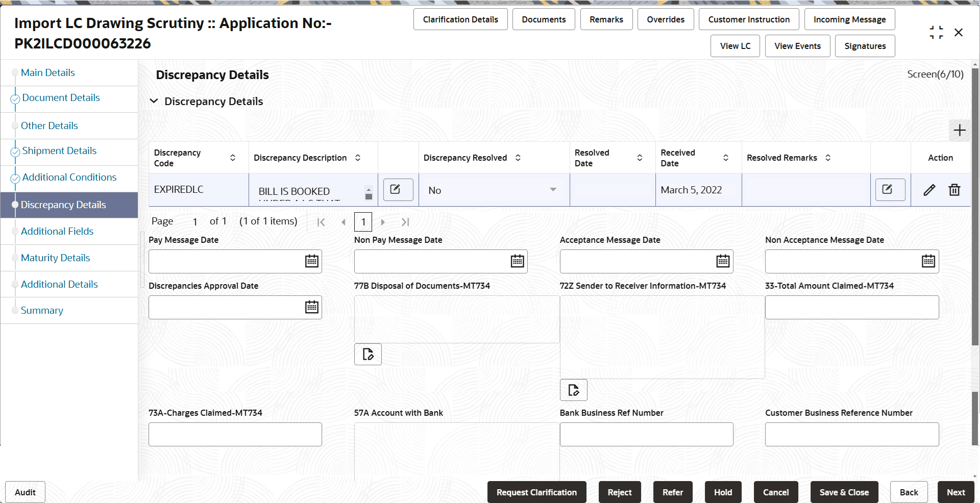Screen dimensions: 980x503
Task: Go to Shipment Details step
Action: [59, 150]
